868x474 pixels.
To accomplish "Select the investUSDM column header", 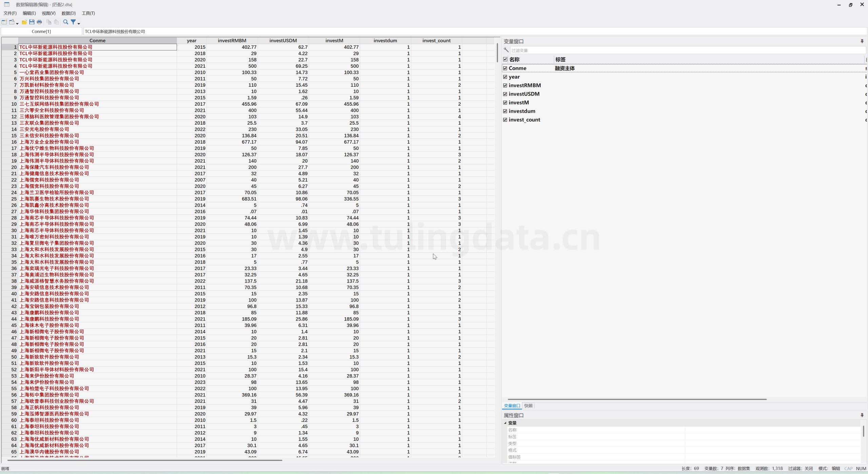I will [x=283, y=41].
